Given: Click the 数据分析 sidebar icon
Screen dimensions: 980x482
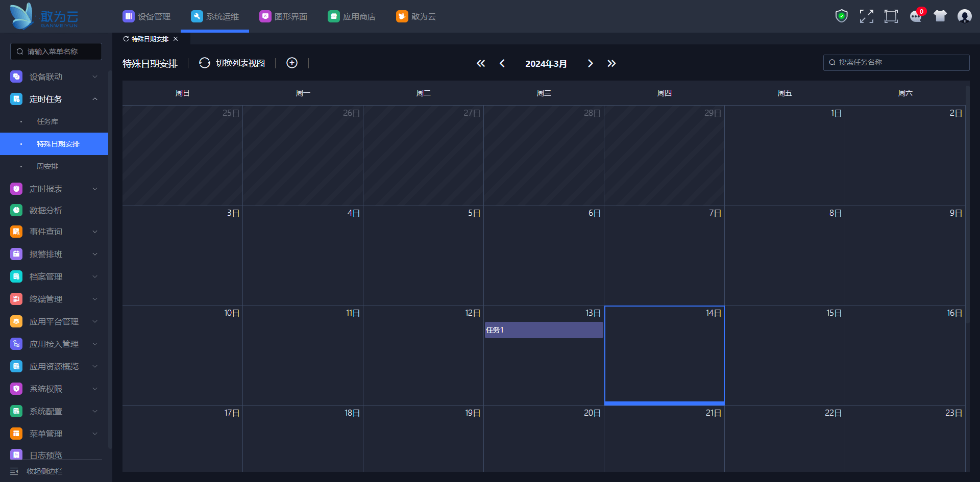Looking at the screenshot, I should pyautogui.click(x=16, y=210).
